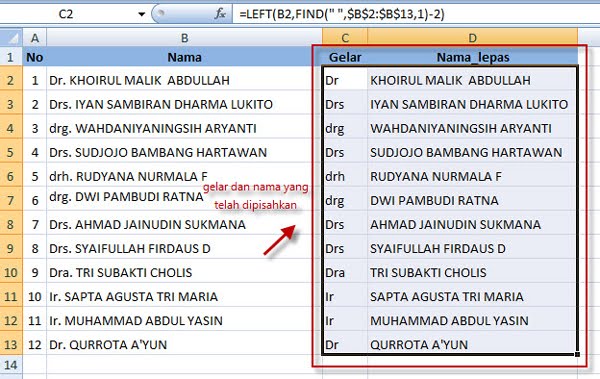The image size is (600, 379).
Task: Click number cell '6' in column A
Action: click(x=34, y=200)
